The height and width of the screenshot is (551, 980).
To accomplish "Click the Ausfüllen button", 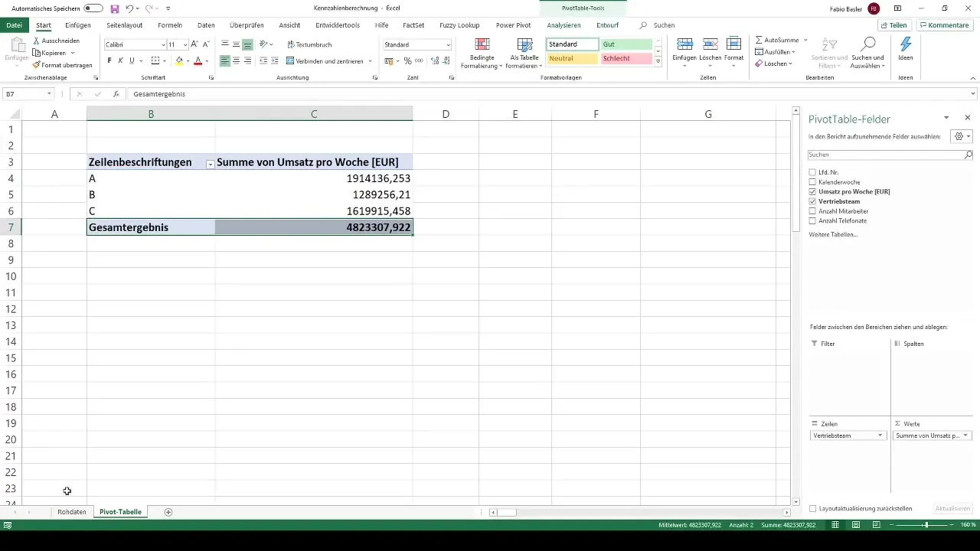I will 776,52.
